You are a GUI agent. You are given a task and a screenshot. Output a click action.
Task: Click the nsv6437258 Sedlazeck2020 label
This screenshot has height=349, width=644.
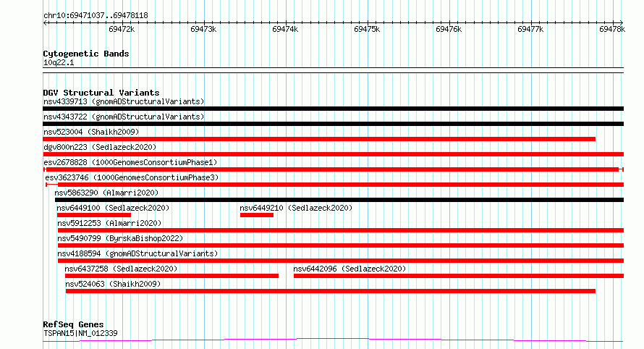(x=121, y=269)
